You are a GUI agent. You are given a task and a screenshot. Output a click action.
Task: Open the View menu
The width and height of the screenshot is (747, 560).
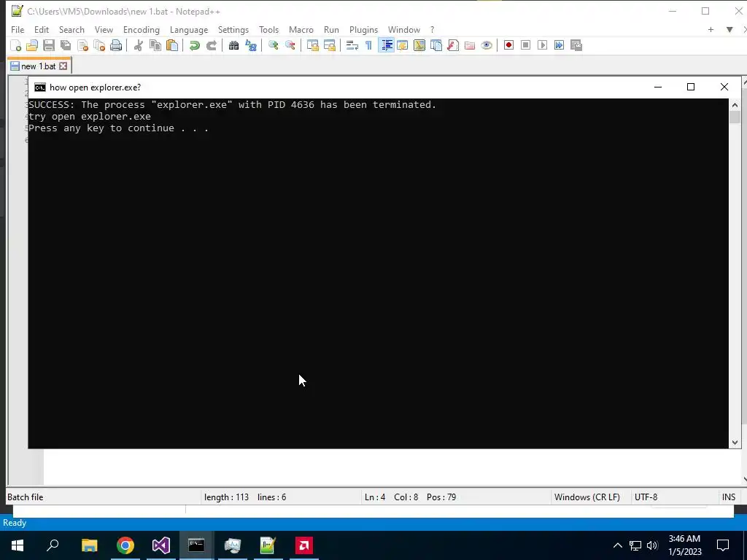tap(104, 29)
